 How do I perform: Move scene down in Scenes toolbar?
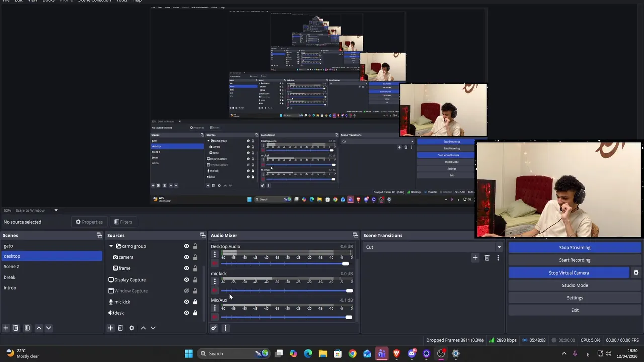tap(48, 328)
